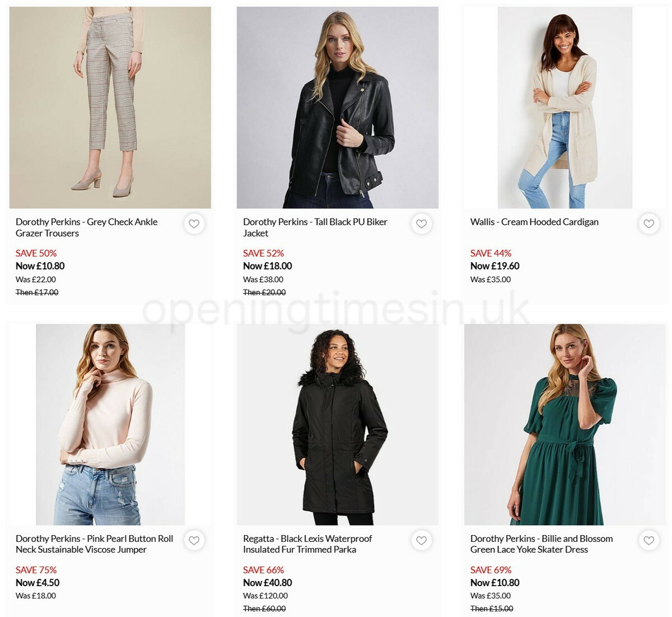The image size is (672, 617).
Task: Click the biker jacket product photo
Action: click(x=338, y=106)
